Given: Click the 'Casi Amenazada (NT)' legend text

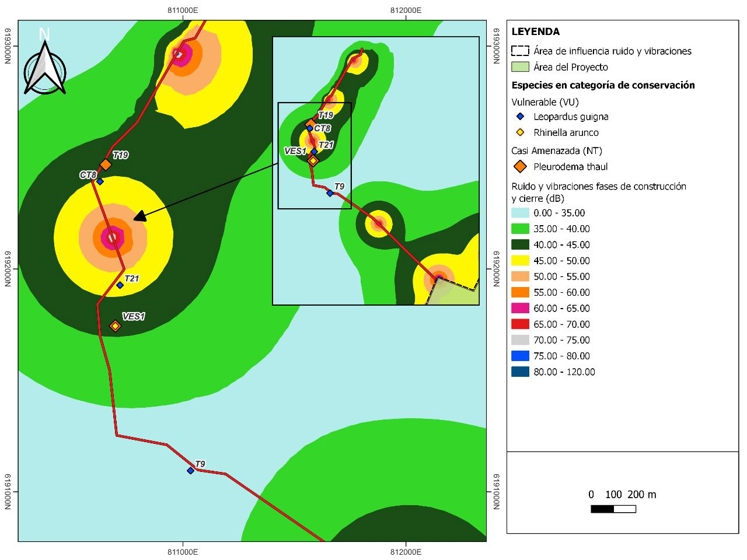Looking at the screenshot, I should [556, 150].
